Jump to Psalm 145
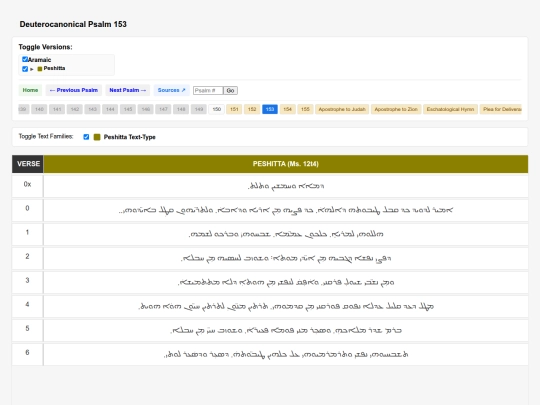This screenshot has height=405, width=540. click(128, 109)
